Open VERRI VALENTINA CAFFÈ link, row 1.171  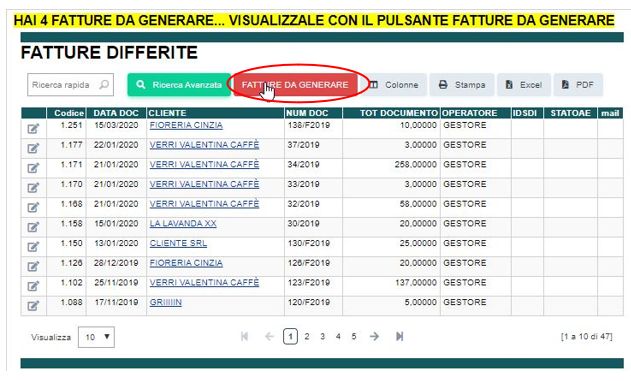point(204,165)
